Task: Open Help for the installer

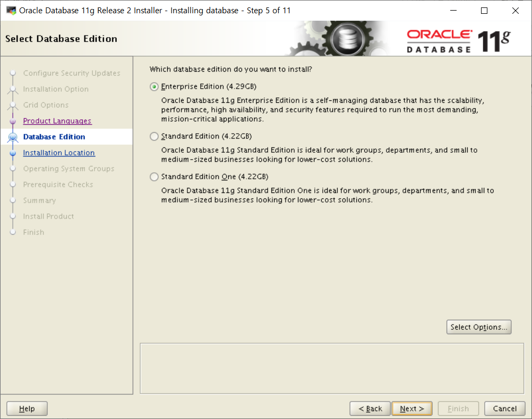Action: pyautogui.click(x=27, y=408)
